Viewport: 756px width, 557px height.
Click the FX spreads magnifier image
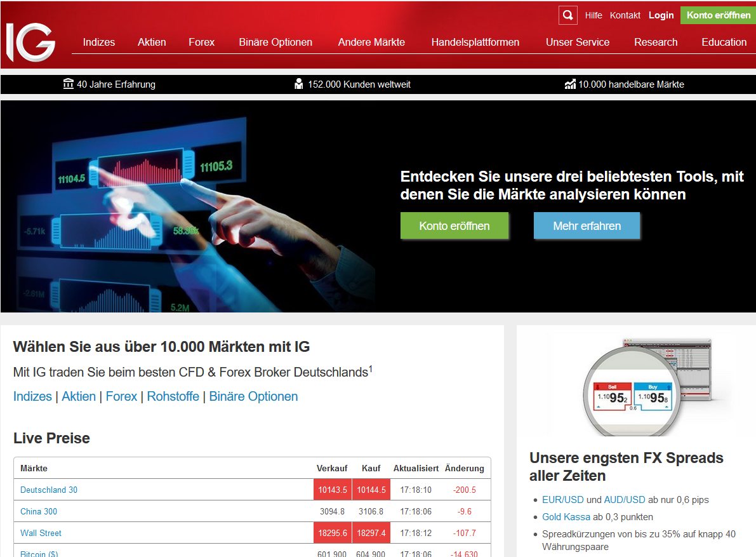point(647,387)
